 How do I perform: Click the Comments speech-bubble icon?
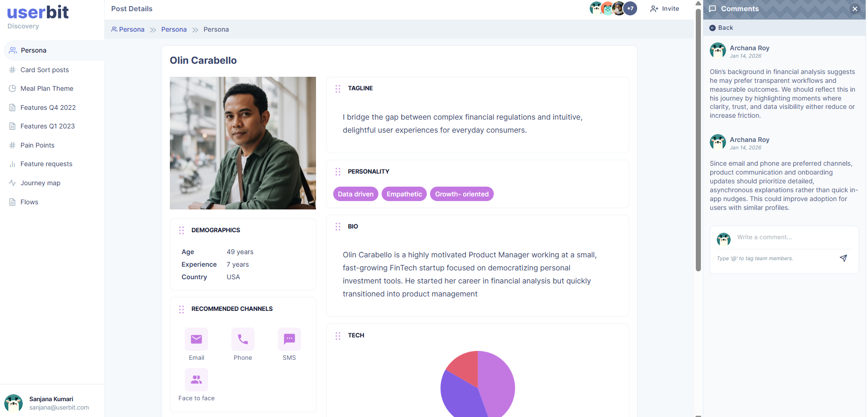coord(712,8)
